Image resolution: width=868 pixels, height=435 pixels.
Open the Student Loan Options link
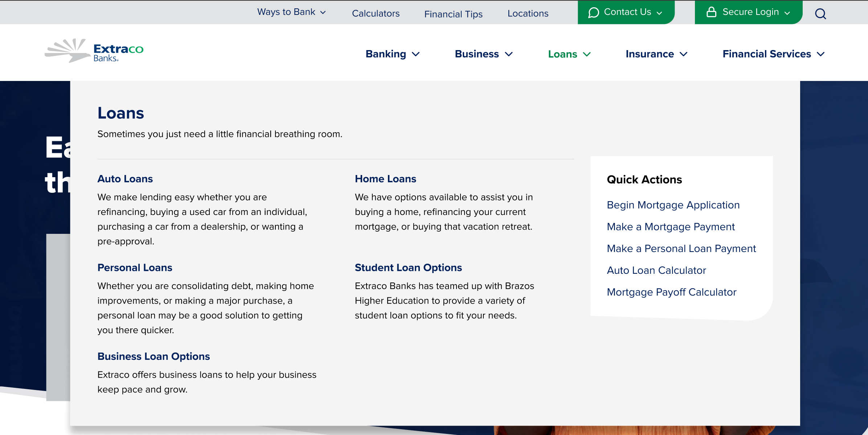coord(408,268)
